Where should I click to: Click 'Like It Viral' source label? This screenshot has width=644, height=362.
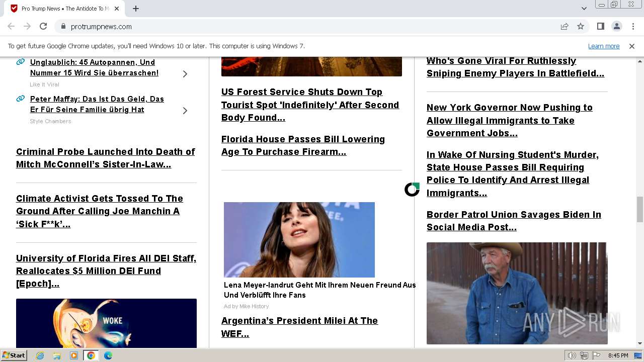[x=44, y=84]
